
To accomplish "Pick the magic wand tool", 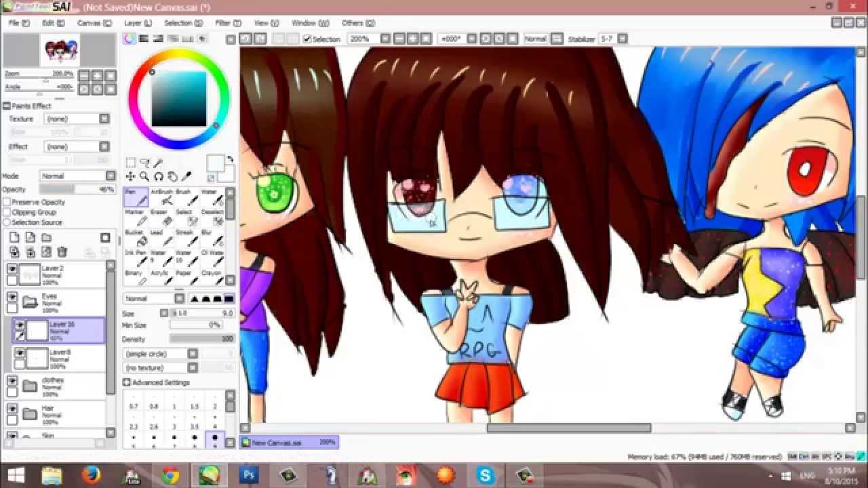I will click(158, 163).
